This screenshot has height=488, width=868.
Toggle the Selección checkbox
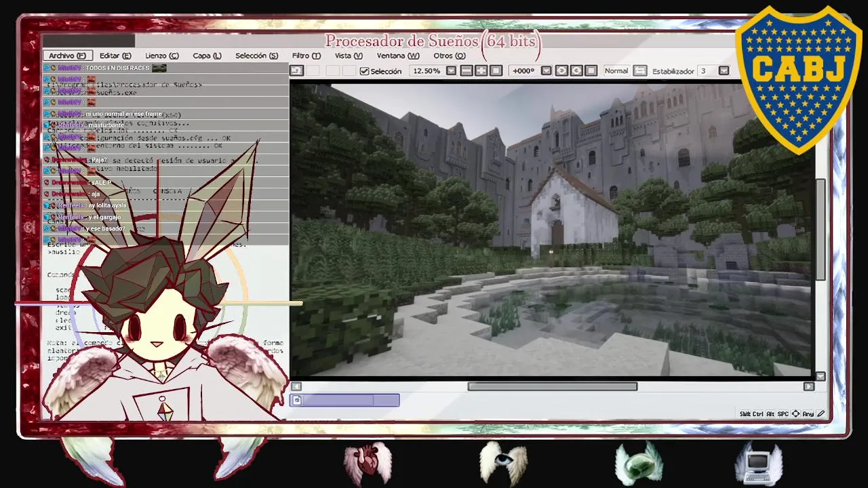tap(364, 71)
